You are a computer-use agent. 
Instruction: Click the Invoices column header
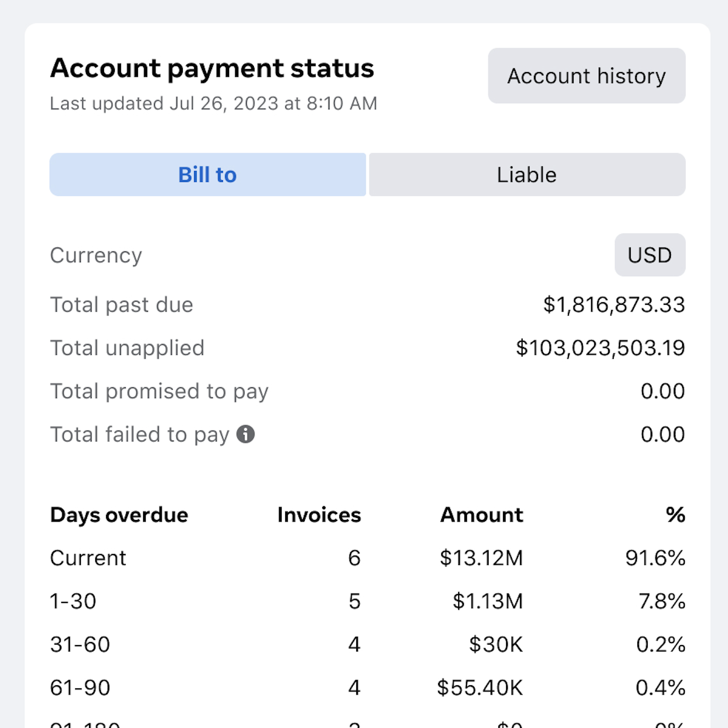click(x=319, y=515)
